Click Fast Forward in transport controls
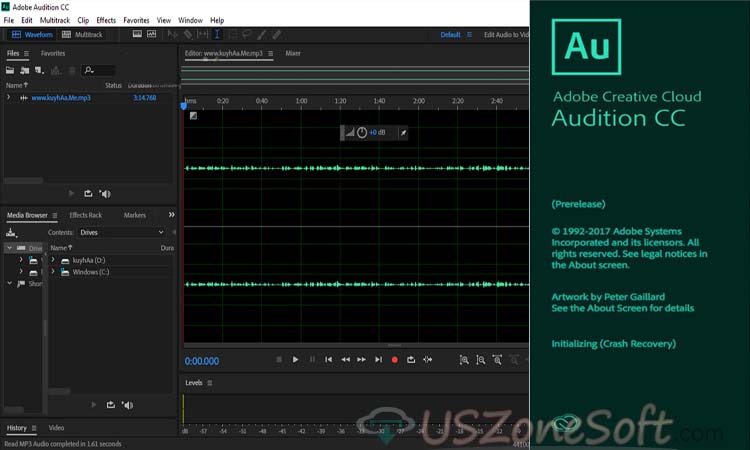750x450 pixels. pos(362,360)
